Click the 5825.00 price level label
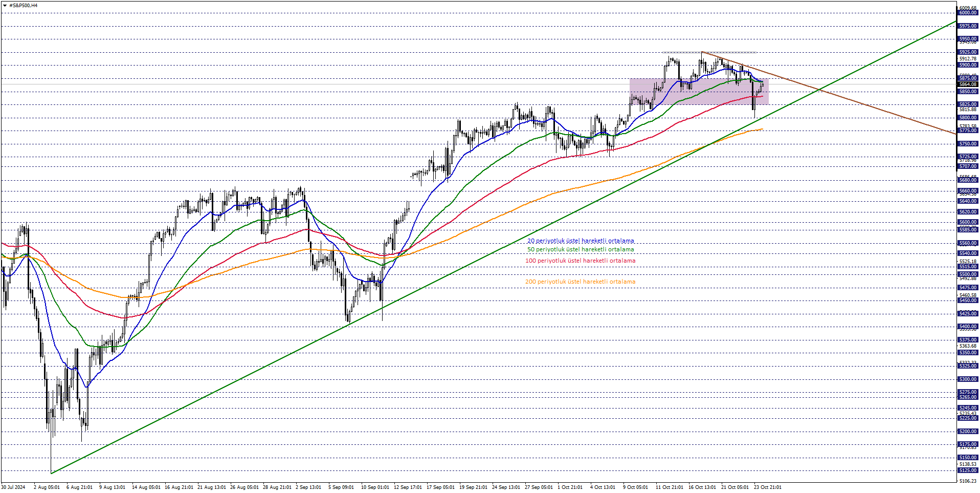Image resolution: width=980 pixels, height=493 pixels. click(x=968, y=104)
